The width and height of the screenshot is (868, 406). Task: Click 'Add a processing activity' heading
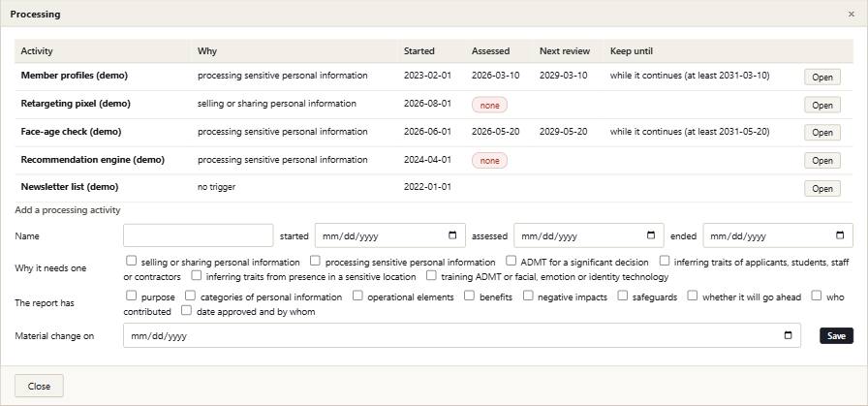68,210
